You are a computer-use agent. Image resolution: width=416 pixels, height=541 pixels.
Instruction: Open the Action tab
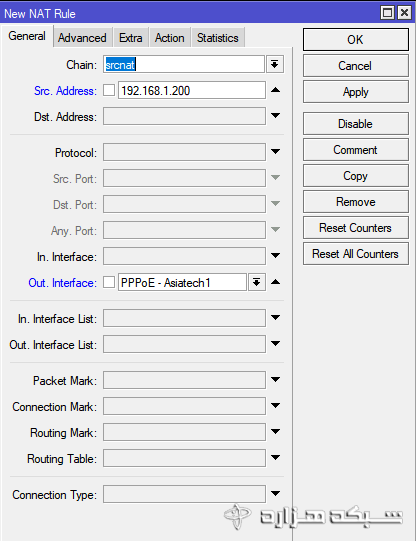point(169,38)
